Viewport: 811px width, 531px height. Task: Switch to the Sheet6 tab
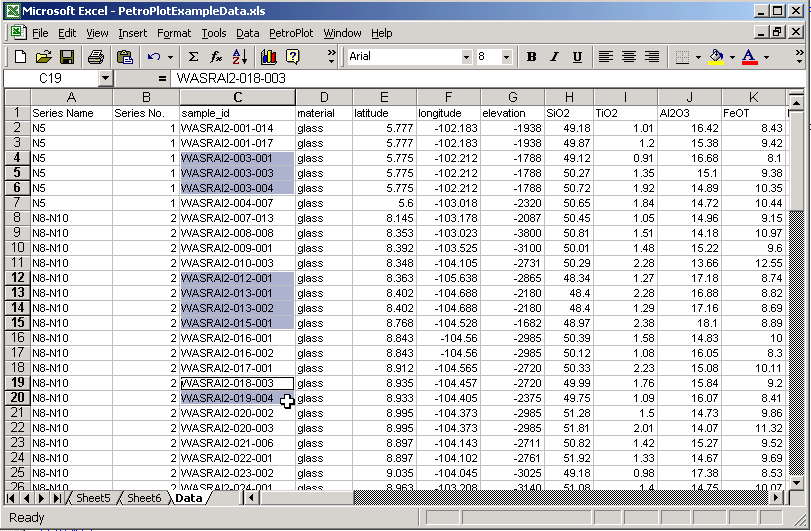pos(144,498)
